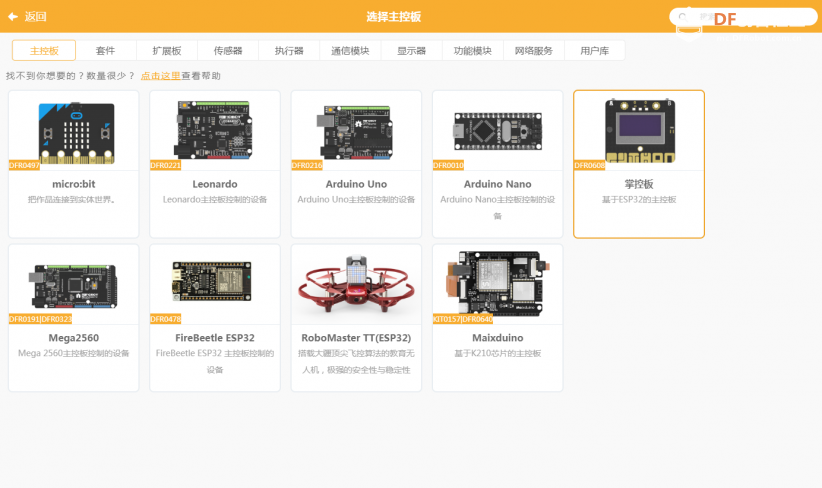Click the Arduino Uno title text
This screenshot has height=488, width=822.
point(356,184)
